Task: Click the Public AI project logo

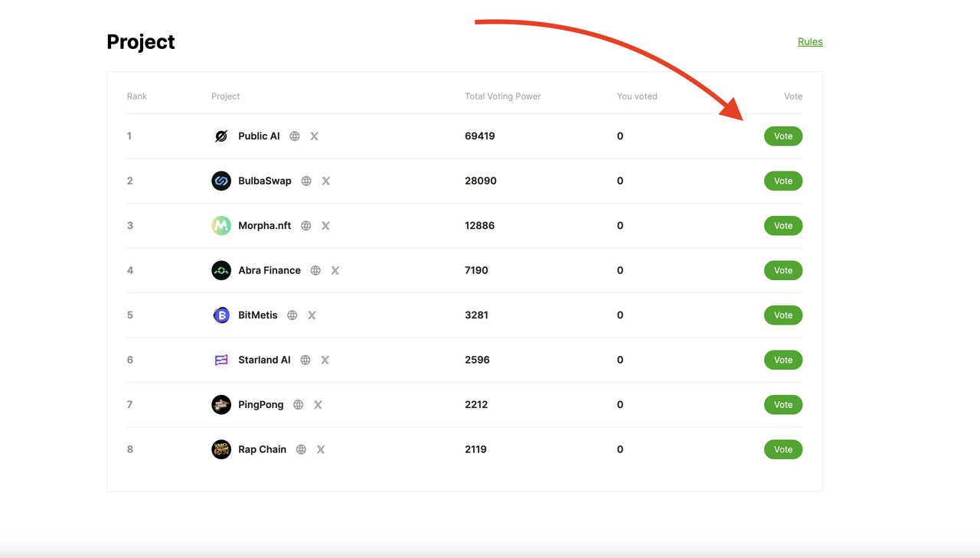Action: (221, 136)
